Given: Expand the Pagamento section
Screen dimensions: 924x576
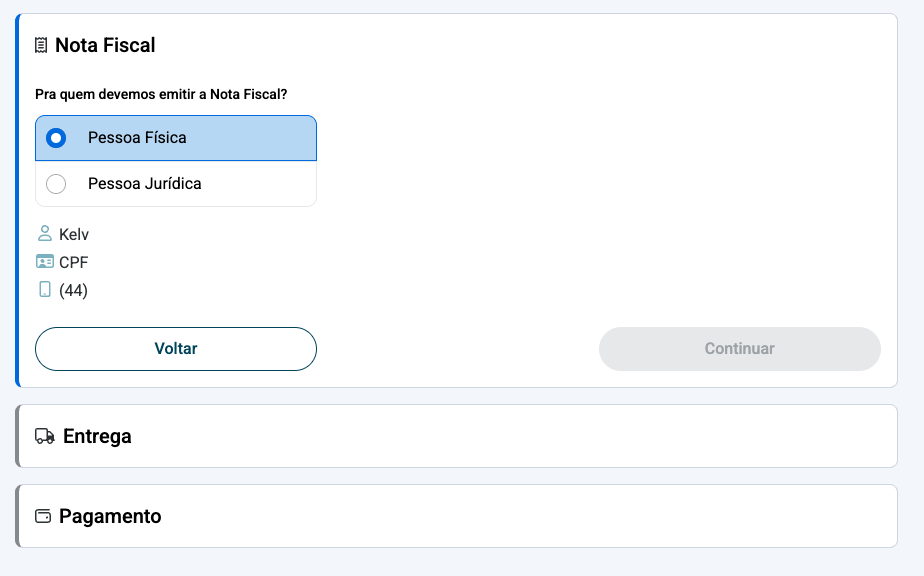Looking at the screenshot, I should [x=110, y=516].
